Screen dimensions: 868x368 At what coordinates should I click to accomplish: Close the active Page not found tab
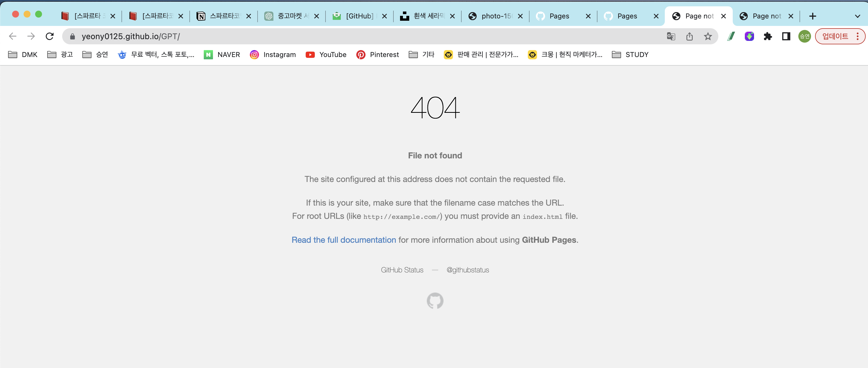tap(724, 16)
